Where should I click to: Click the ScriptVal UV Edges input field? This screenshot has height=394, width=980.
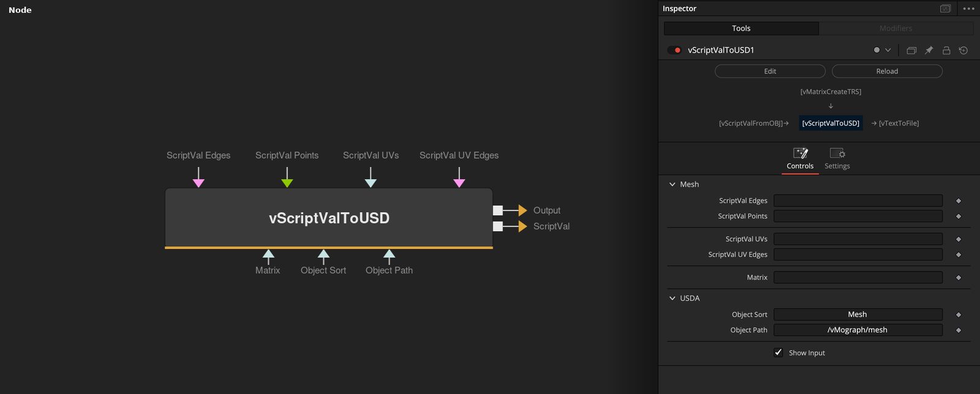click(858, 255)
